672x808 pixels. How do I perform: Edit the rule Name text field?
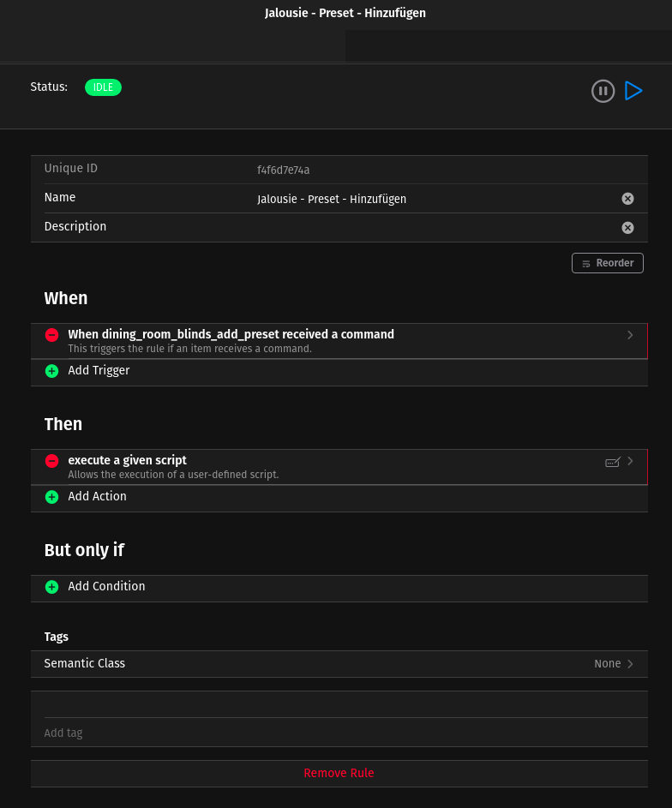pyautogui.click(x=429, y=199)
